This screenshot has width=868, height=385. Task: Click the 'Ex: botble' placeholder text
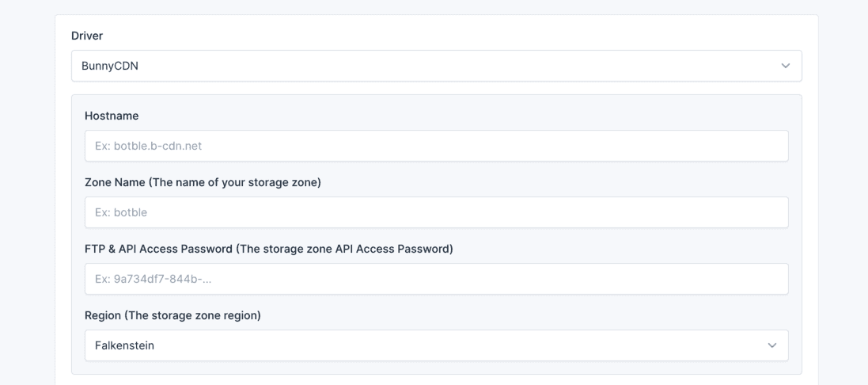coord(121,212)
